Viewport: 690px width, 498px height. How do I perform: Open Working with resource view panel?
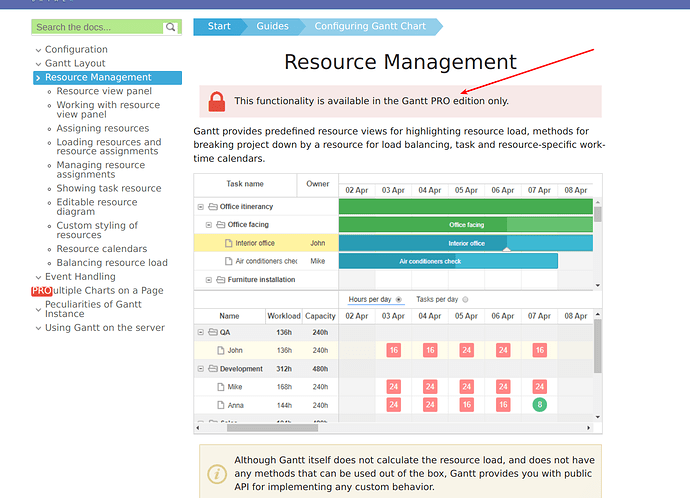pos(108,110)
